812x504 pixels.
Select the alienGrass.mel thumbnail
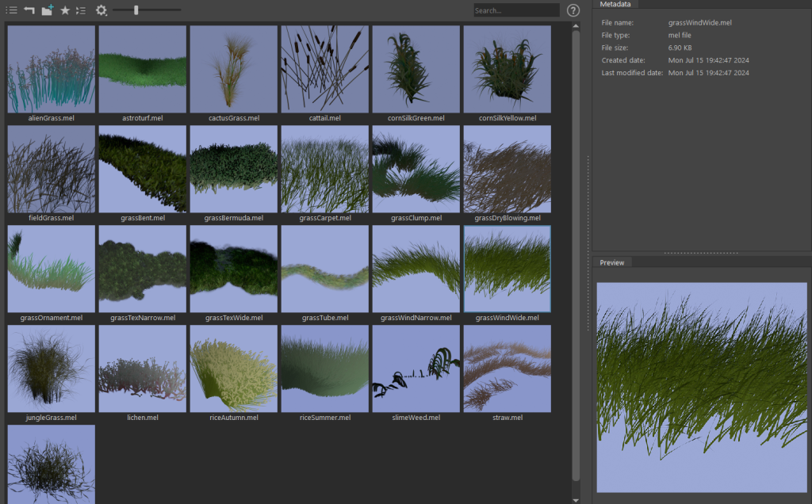point(52,70)
